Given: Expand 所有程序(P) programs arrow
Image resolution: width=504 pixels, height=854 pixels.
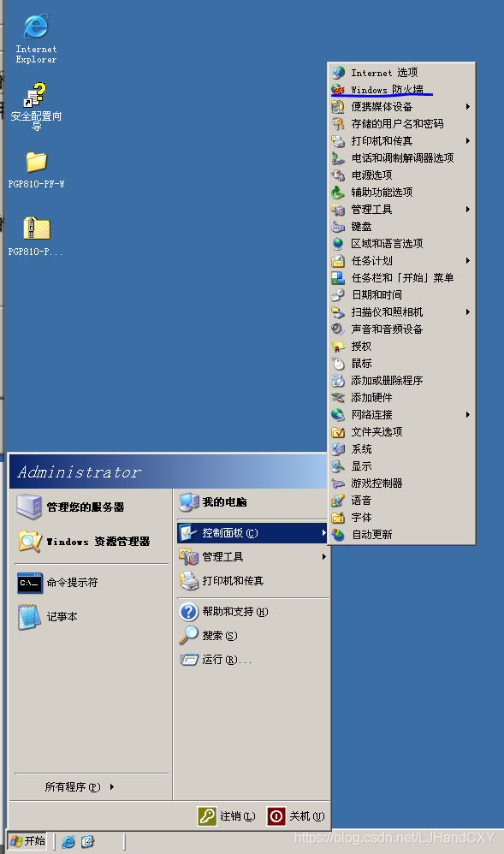Looking at the screenshot, I should (x=112, y=786).
